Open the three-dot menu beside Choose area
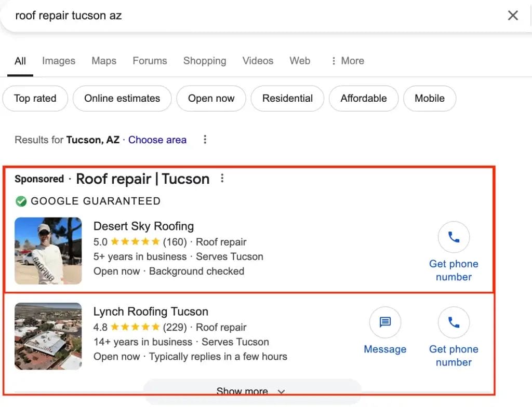The height and width of the screenshot is (407, 532). [x=205, y=139]
